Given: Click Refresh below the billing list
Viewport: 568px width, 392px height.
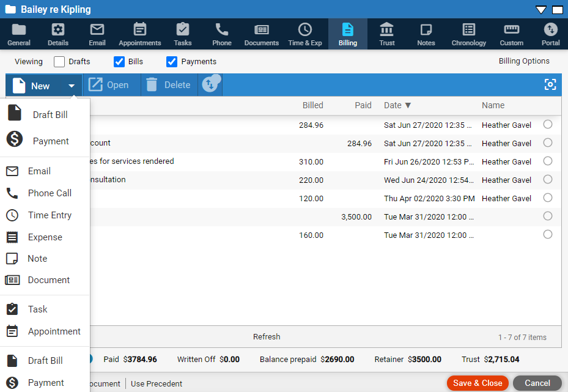Looking at the screenshot, I should coord(267,337).
